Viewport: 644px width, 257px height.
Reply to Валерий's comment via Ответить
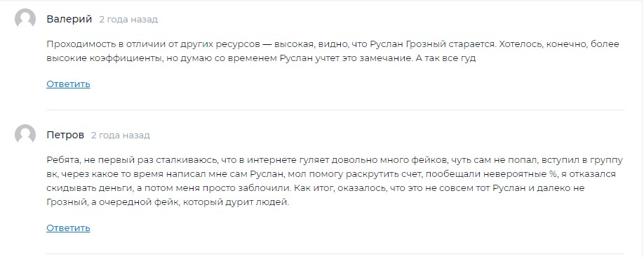(68, 84)
